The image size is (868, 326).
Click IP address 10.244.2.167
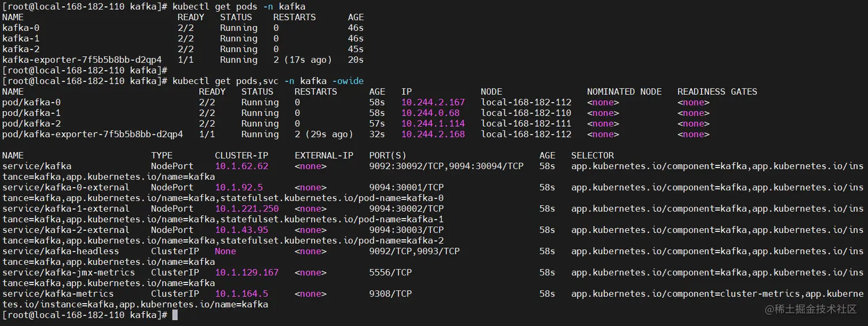tap(433, 102)
